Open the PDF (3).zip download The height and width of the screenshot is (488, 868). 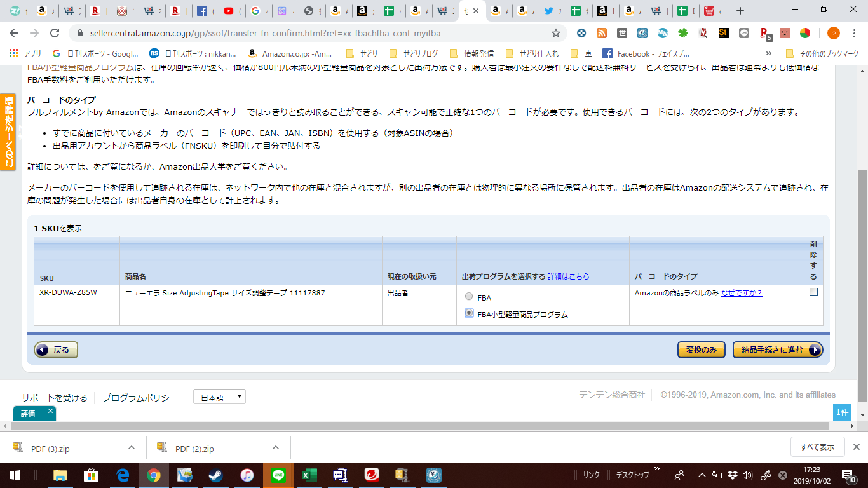pyautogui.click(x=50, y=449)
